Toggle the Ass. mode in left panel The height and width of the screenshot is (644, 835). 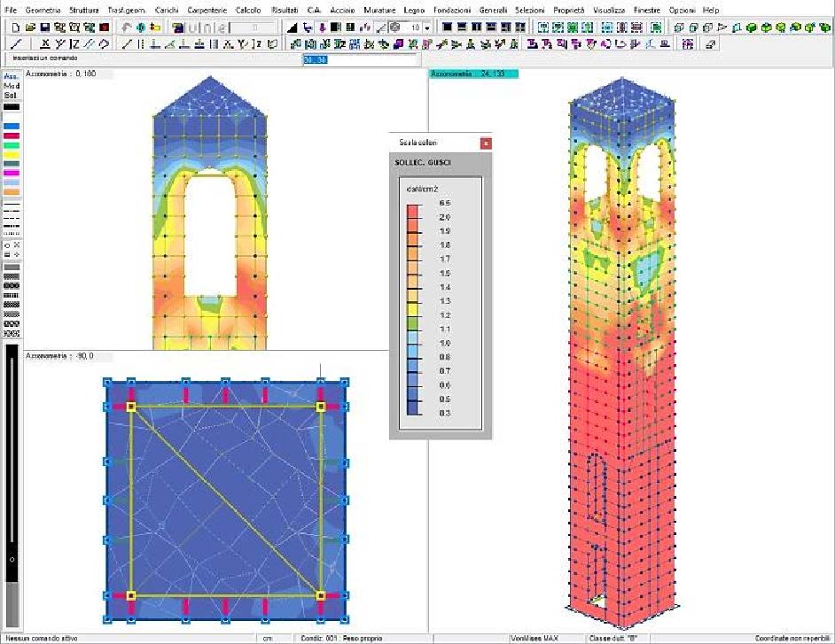point(11,76)
